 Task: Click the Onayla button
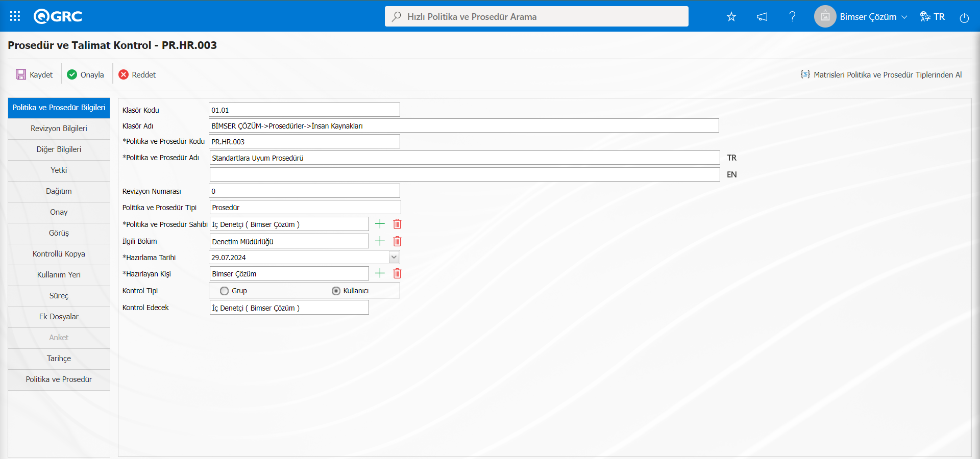pyautogui.click(x=86, y=74)
